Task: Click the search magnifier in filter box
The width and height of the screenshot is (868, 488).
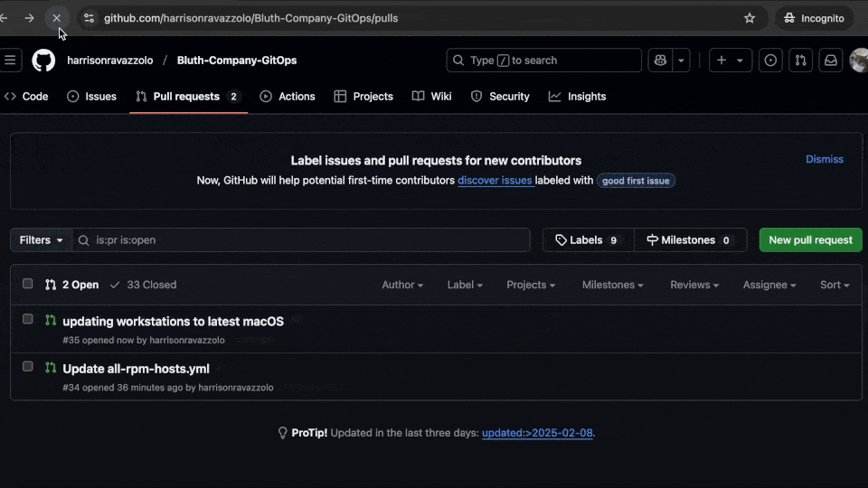Action: pyautogui.click(x=83, y=240)
